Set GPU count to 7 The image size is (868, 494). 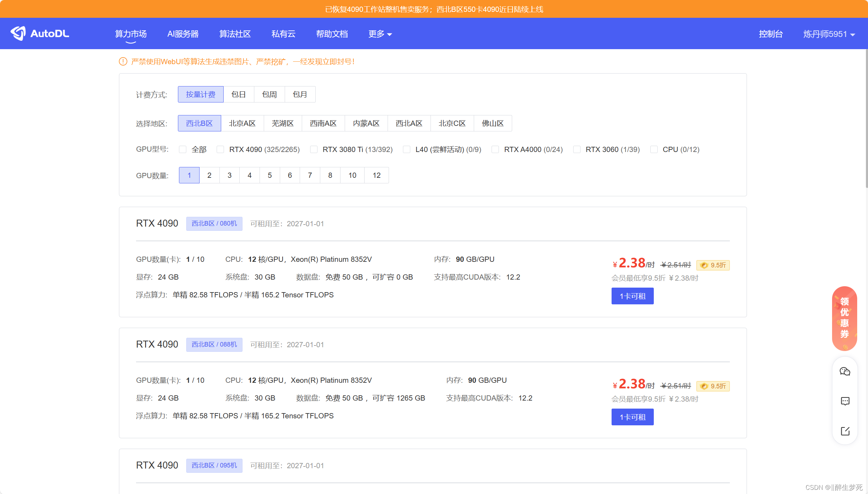[x=310, y=175]
